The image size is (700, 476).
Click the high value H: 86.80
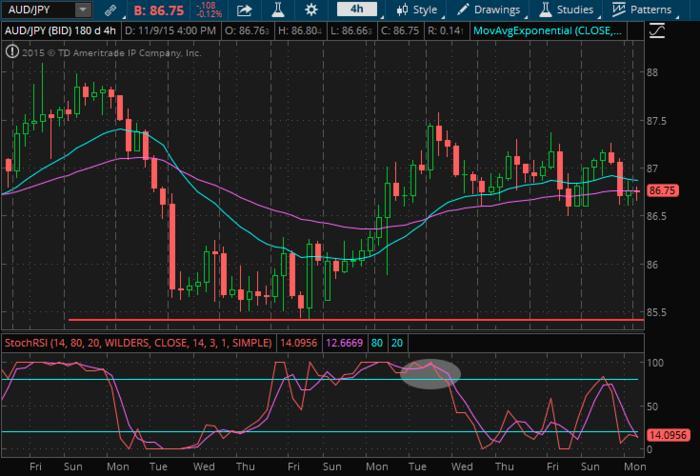300,31
